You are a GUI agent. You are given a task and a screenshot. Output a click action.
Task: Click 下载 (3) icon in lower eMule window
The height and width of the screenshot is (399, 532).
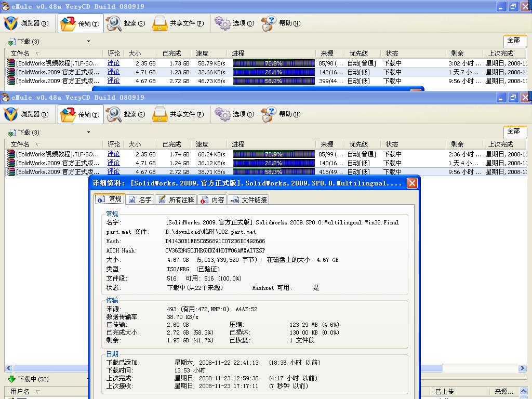(12, 132)
